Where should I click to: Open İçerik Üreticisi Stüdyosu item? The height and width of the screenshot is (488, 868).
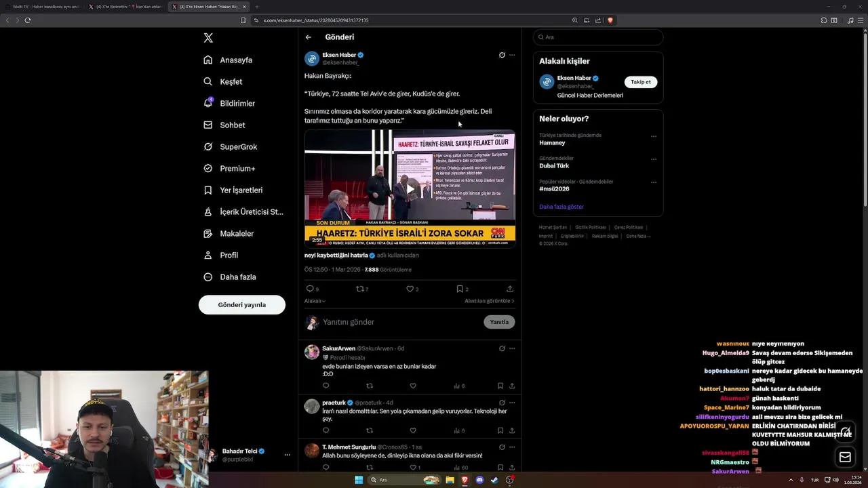pos(243,211)
